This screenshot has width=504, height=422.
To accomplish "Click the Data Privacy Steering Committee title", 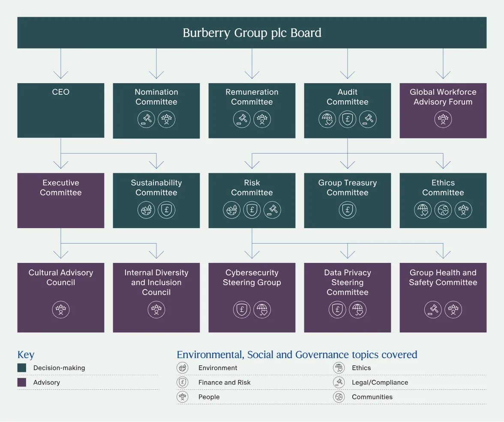I will tap(348, 282).
